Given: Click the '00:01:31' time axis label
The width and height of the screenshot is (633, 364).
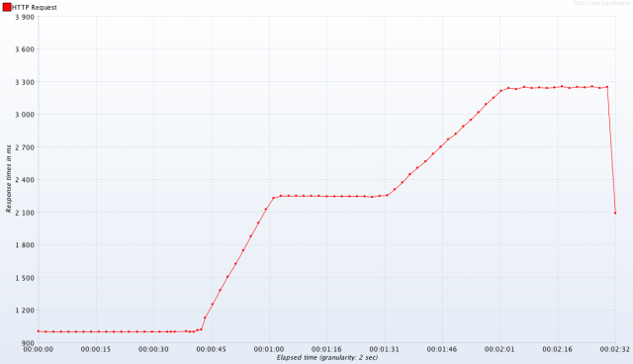Looking at the screenshot, I should (385, 349).
